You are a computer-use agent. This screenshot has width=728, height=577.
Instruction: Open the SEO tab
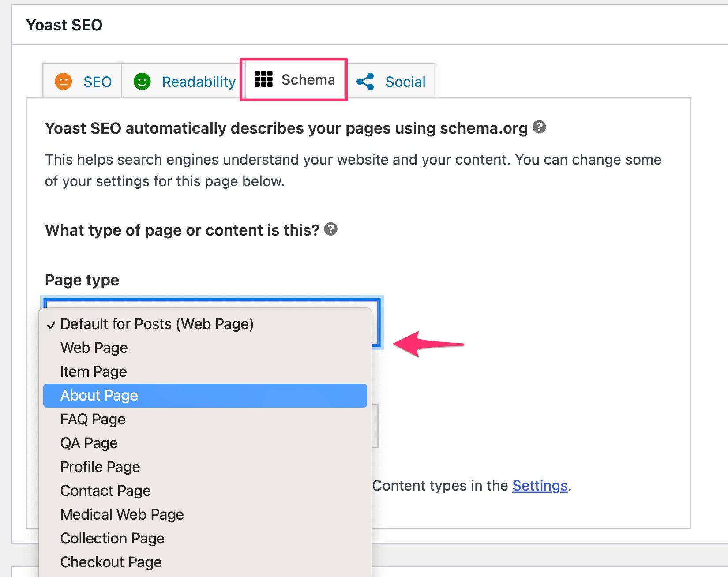pyautogui.click(x=83, y=81)
